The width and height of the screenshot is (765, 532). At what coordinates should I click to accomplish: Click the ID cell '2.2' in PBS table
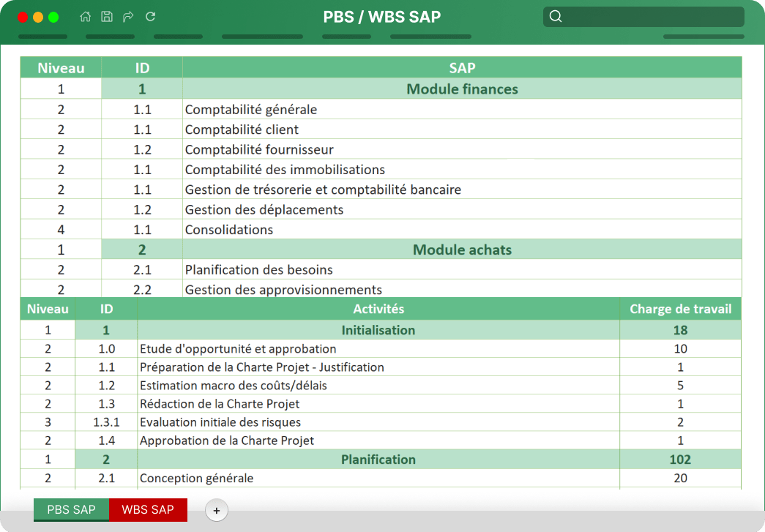[142, 289]
